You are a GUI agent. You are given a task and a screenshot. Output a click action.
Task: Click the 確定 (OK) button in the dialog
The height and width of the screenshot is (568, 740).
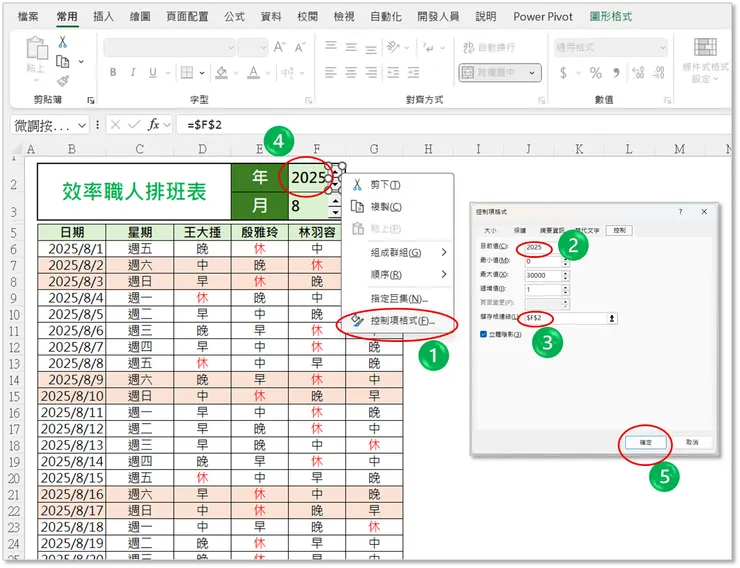(646, 443)
